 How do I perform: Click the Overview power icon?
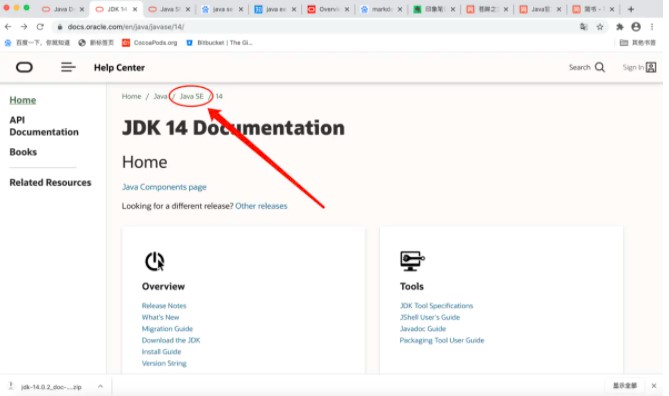tap(154, 261)
